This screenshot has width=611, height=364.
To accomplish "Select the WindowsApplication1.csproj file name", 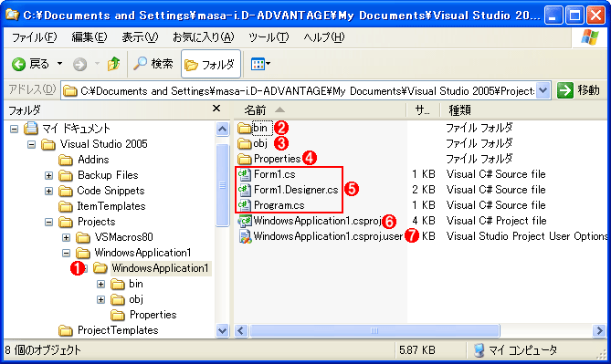I will [x=317, y=221].
